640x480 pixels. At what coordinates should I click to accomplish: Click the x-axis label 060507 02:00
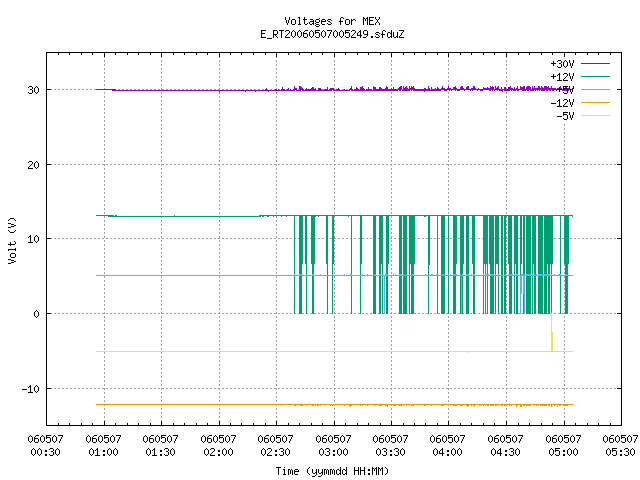point(218,446)
